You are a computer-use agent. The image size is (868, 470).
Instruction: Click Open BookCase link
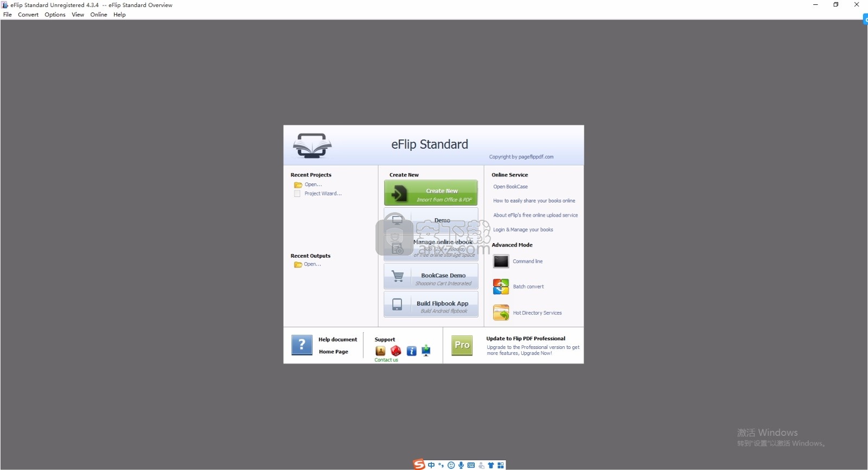[510, 187]
